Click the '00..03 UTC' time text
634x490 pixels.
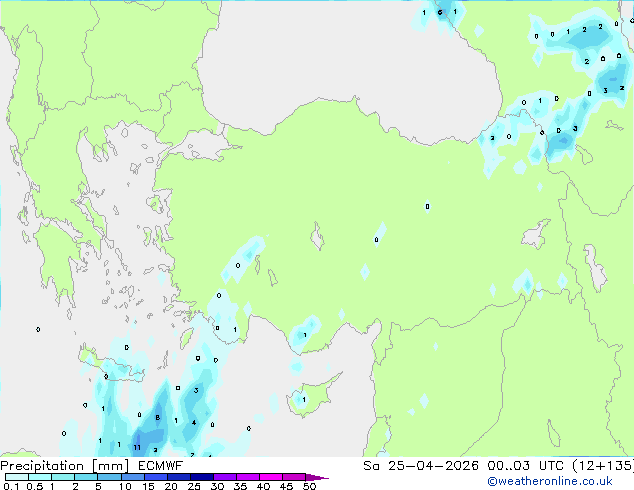tap(525, 466)
